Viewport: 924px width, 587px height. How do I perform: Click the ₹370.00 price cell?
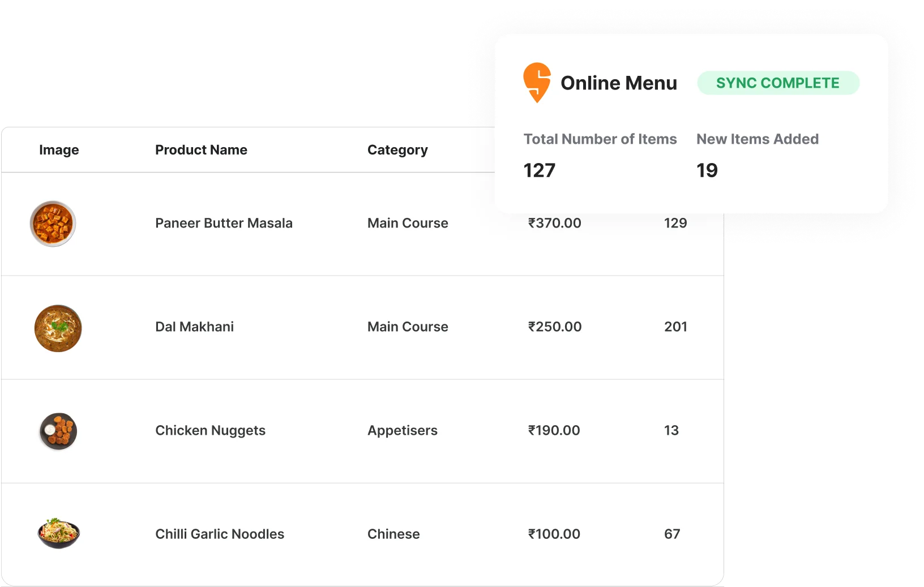pyautogui.click(x=554, y=223)
